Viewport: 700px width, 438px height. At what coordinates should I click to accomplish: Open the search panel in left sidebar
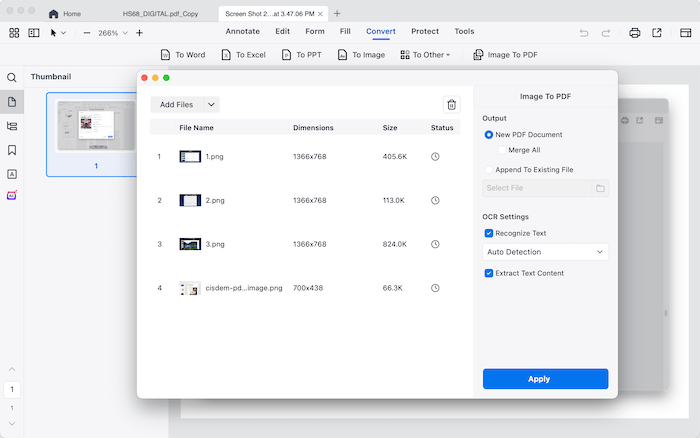click(x=12, y=77)
